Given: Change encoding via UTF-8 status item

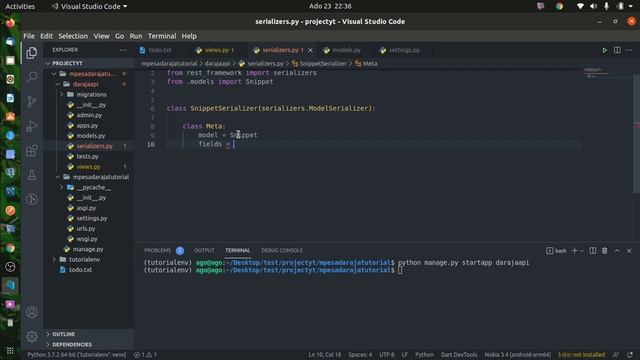Looking at the screenshot, I should tap(387, 355).
